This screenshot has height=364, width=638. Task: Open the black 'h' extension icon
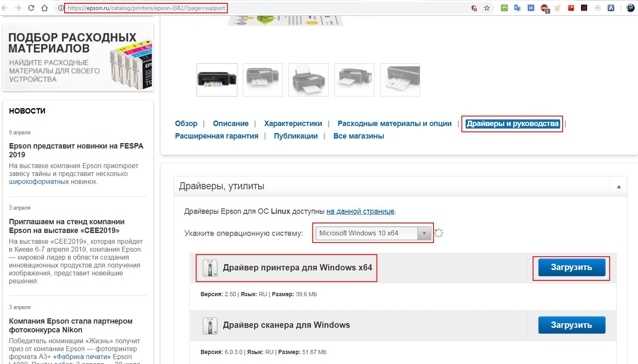point(584,8)
